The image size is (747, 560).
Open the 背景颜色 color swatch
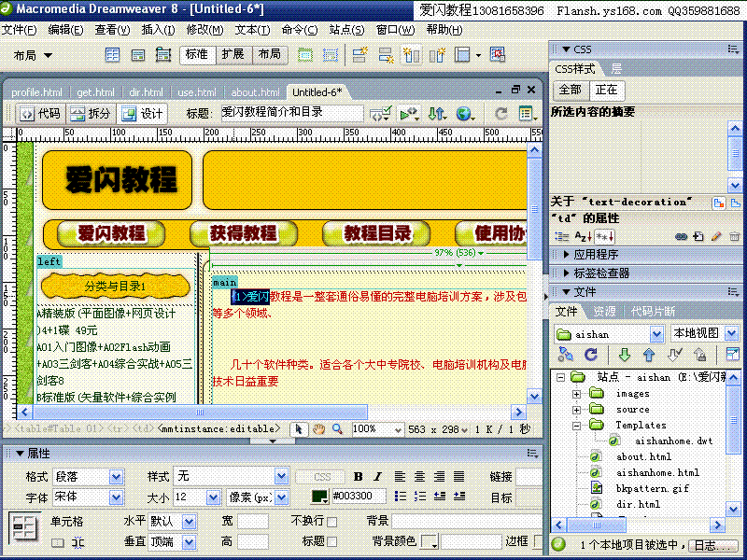tap(430, 542)
